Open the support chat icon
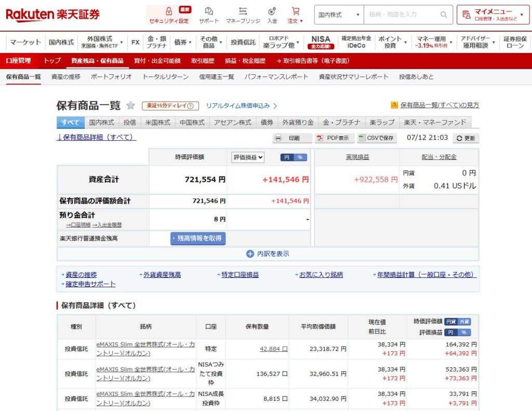This screenshot has height=411, width=532. pos(209,11)
